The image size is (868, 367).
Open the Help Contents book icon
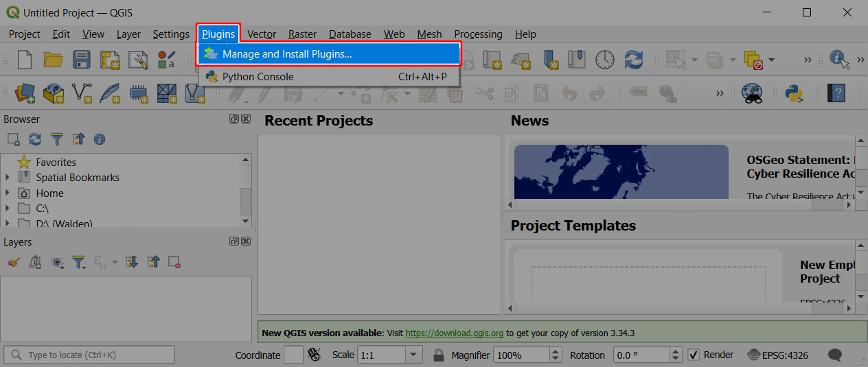[x=836, y=93]
